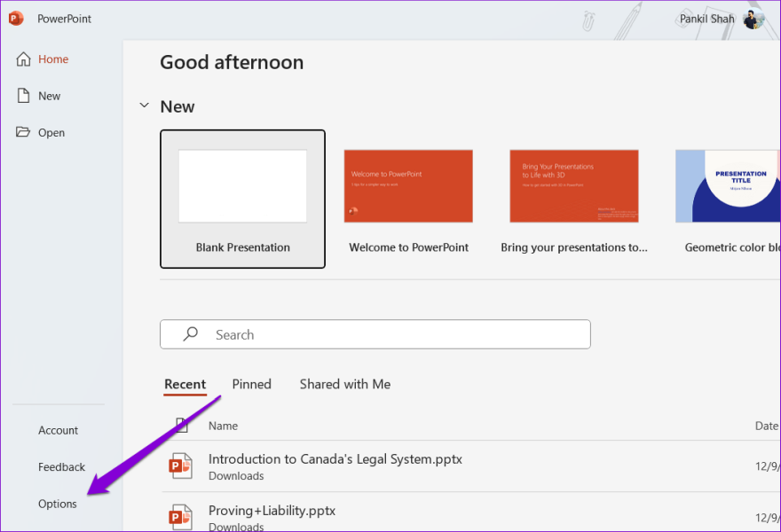
Task: Select the Welcome to PowerPoint template
Action: pyautogui.click(x=408, y=186)
